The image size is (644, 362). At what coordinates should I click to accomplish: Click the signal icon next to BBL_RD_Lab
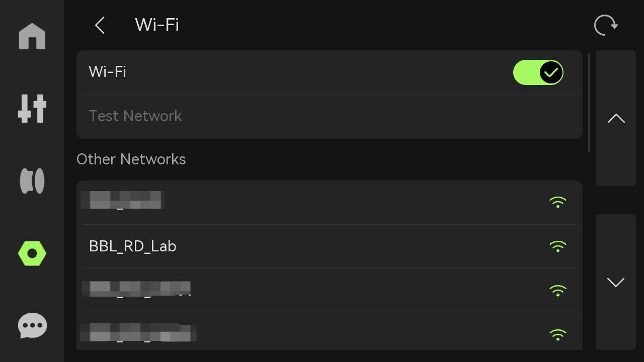tap(557, 246)
